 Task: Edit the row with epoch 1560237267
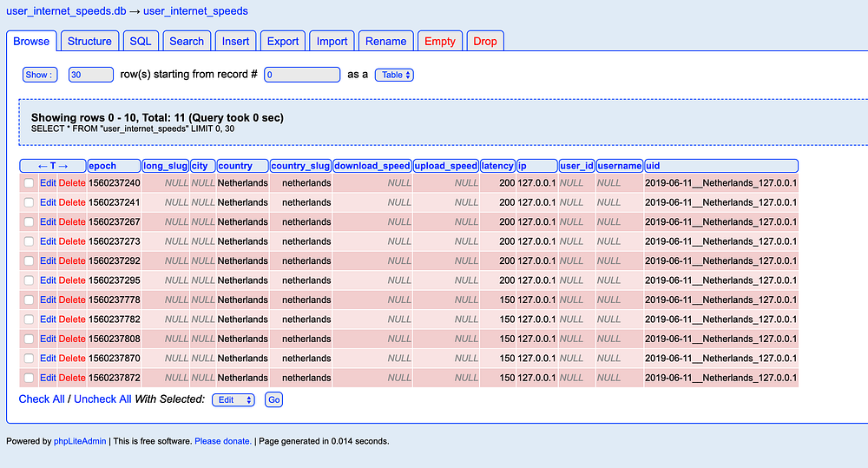coord(48,221)
